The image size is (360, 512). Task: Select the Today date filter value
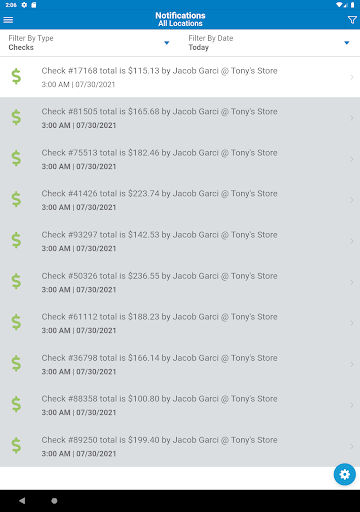coord(199,47)
